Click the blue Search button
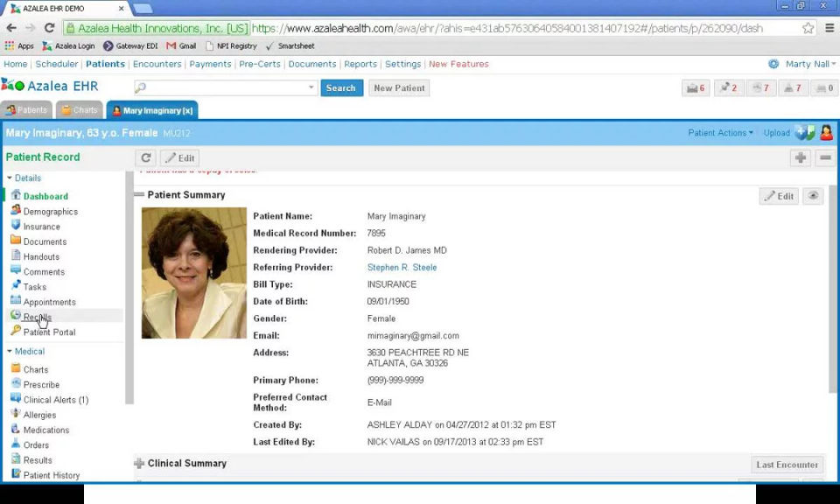The image size is (840, 504). pos(341,87)
